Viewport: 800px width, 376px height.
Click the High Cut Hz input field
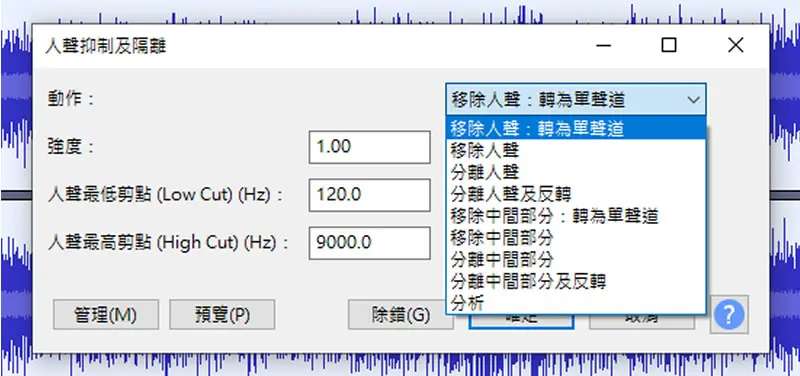click(x=369, y=243)
